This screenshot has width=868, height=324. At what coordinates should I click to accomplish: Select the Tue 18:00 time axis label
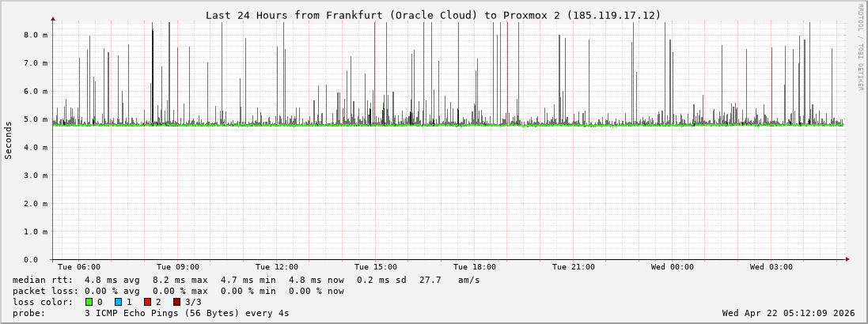pos(475,267)
